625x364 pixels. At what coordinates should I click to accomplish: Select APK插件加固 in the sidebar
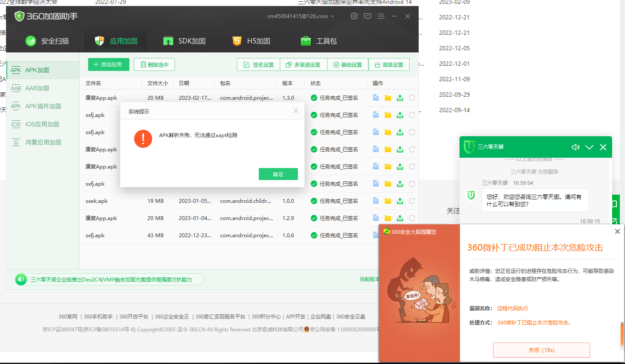(43, 106)
